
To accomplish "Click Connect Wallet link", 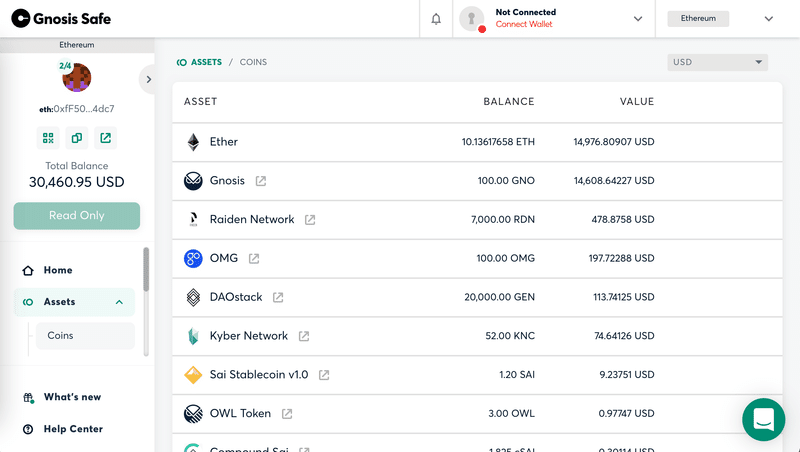I will coord(523,24).
